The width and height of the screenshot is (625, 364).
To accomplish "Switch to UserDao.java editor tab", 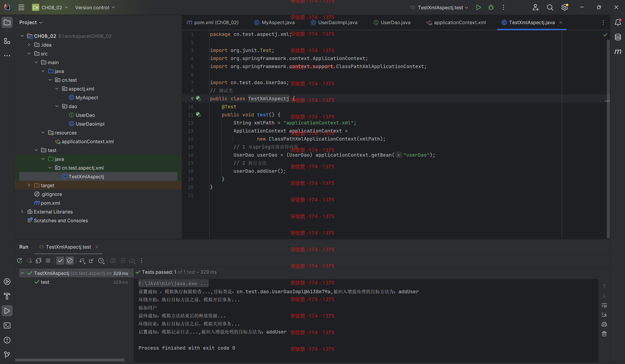I will [x=392, y=22].
